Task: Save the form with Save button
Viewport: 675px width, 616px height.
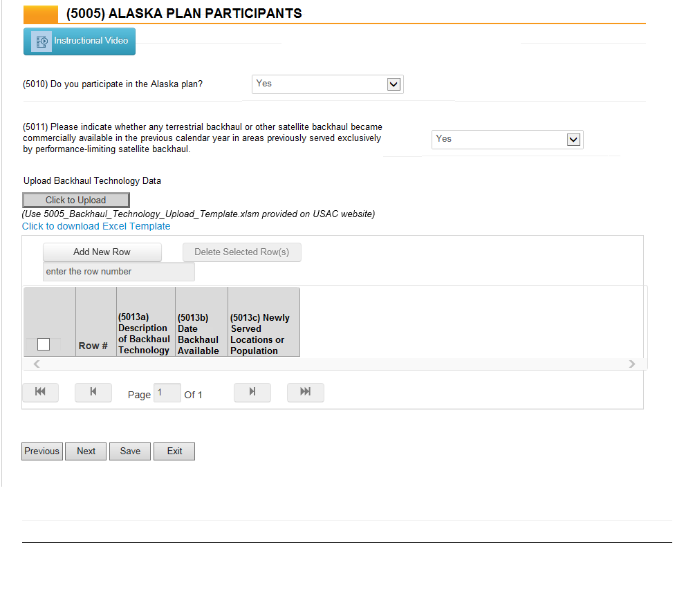Action: click(130, 451)
